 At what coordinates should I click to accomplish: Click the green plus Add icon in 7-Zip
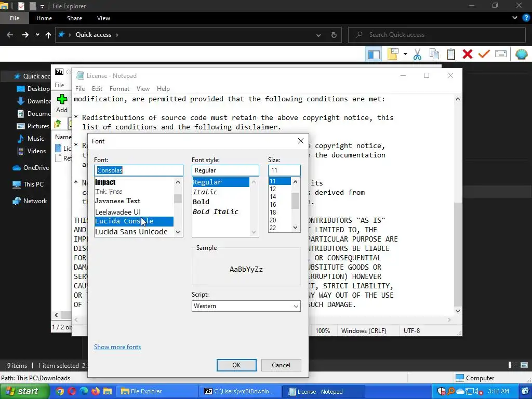pos(62,99)
